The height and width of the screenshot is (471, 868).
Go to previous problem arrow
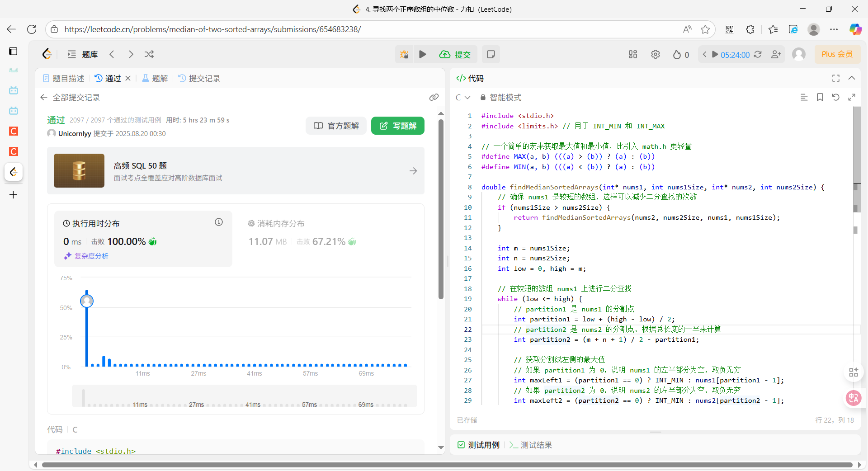[112, 54]
